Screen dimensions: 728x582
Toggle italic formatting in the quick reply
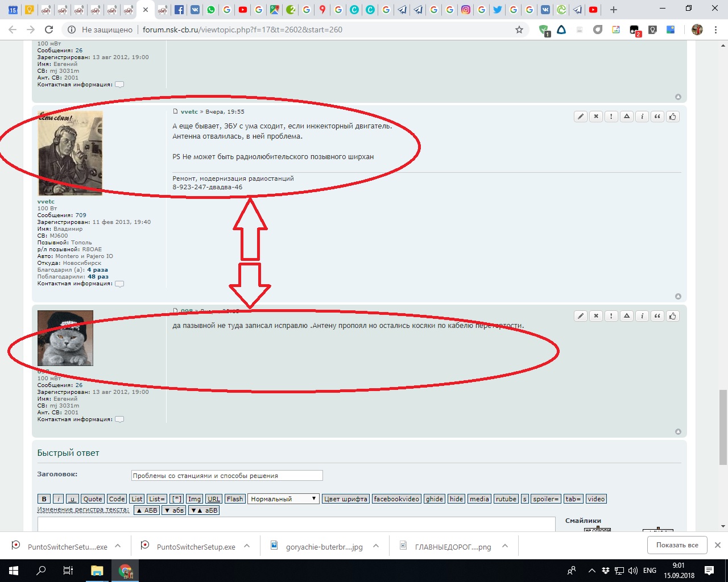58,499
